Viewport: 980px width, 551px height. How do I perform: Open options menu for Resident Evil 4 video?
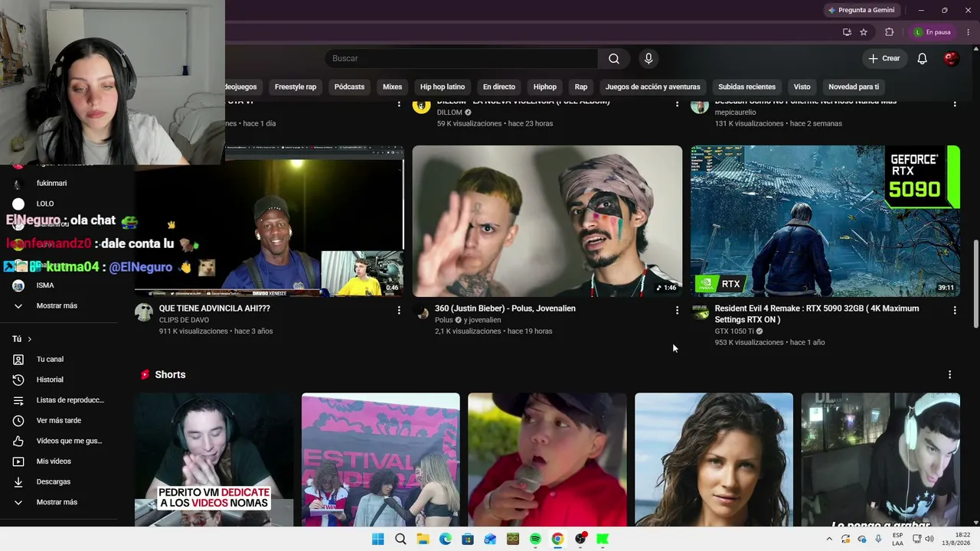click(954, 310)
